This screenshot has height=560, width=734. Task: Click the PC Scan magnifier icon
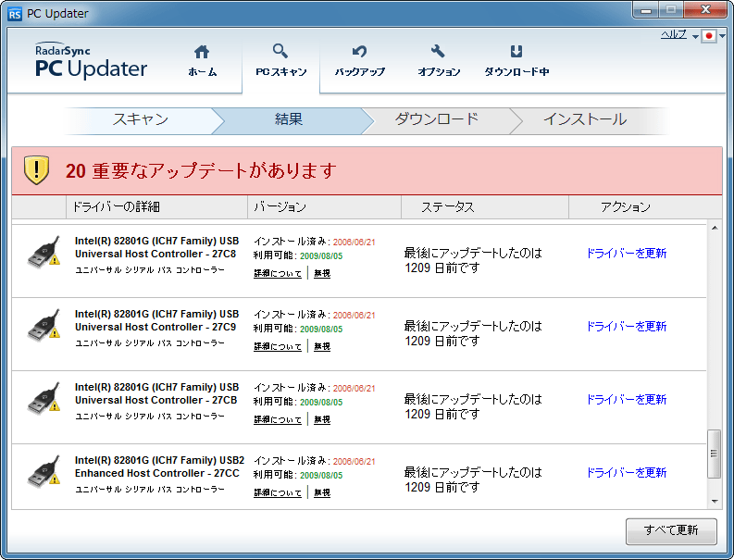click(x=280, y=51)
